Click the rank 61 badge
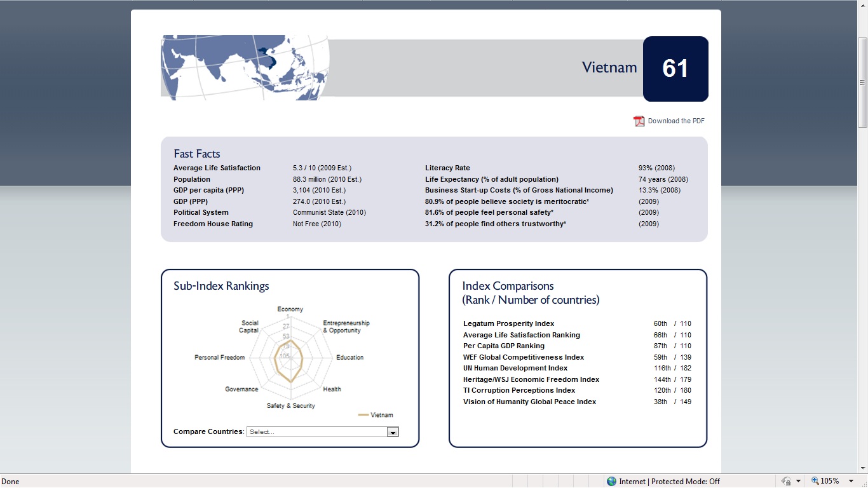This screenshot has height=488, width=868. pyautogui.click(x=675, y=69)
